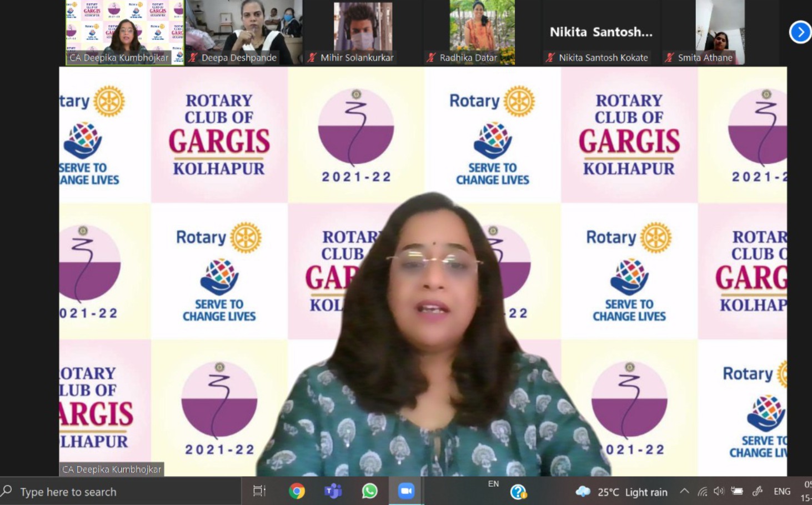The height and width of the screenshot is (505, 812).
Task: Click the 'CA Deepika Kumbhojkar' label on the main video
Action: click(112, 469)
